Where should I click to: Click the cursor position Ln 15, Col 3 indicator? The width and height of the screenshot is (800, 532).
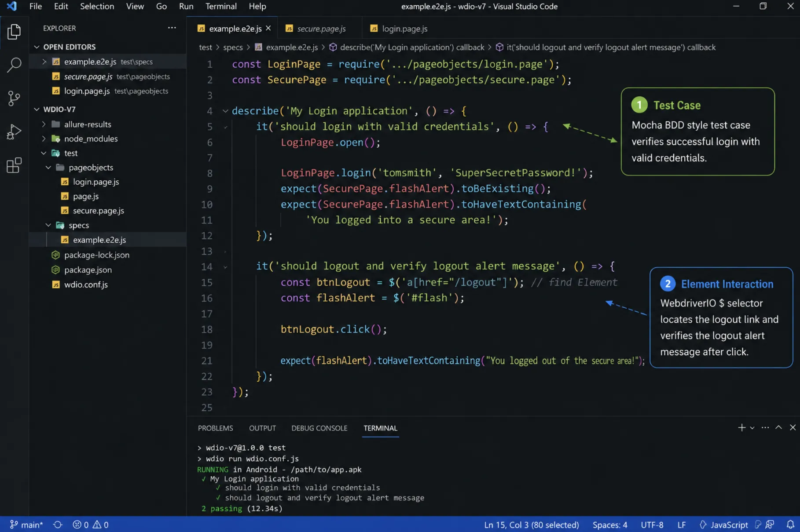click(x=532, y=525)
